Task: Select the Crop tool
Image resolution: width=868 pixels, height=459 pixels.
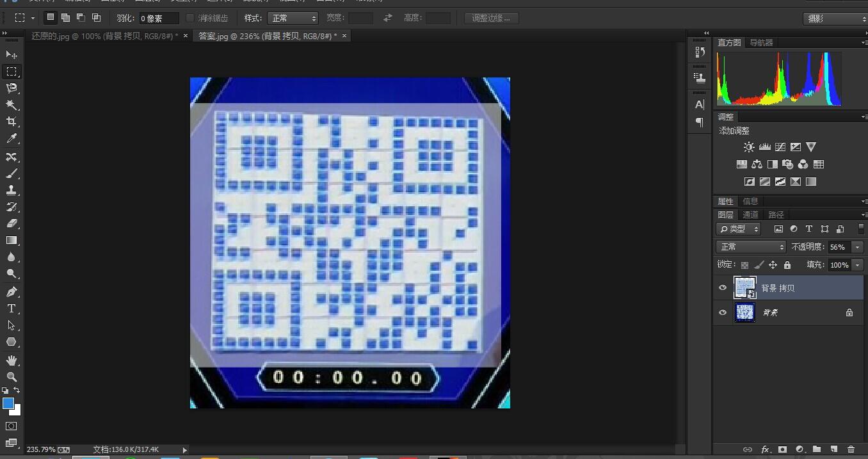Action: click(12, 122)
